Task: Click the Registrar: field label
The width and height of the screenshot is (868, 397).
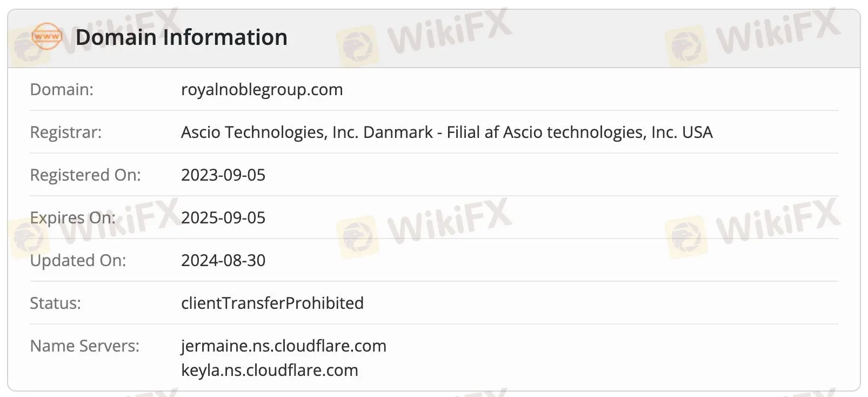Action: point(65,132)
